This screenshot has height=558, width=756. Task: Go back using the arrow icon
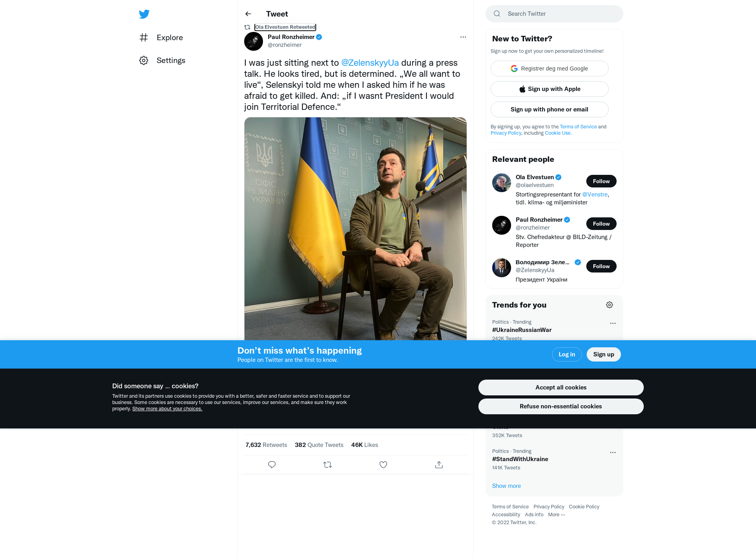248,14
